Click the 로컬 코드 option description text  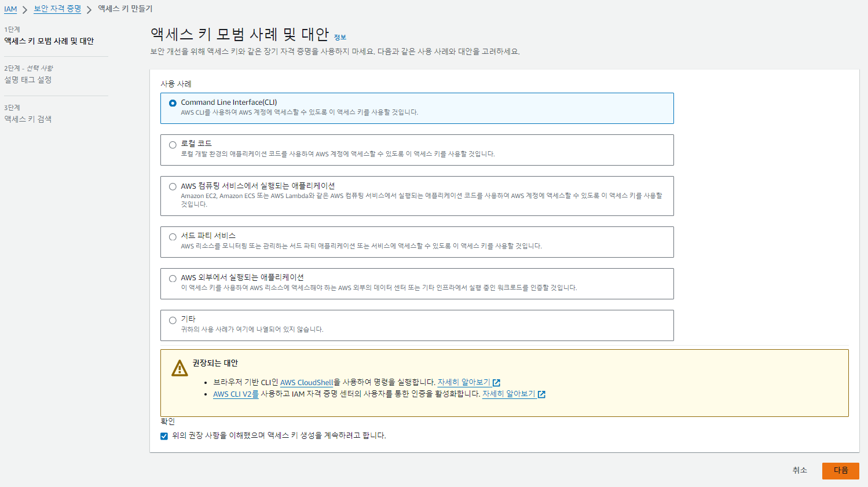coord(338,154)
